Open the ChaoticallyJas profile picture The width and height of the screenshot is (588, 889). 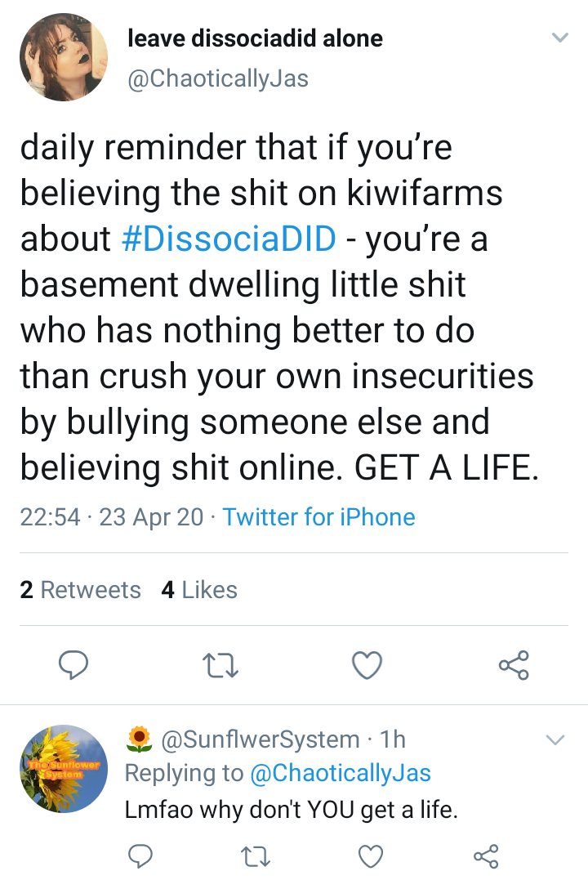point(64,57)
